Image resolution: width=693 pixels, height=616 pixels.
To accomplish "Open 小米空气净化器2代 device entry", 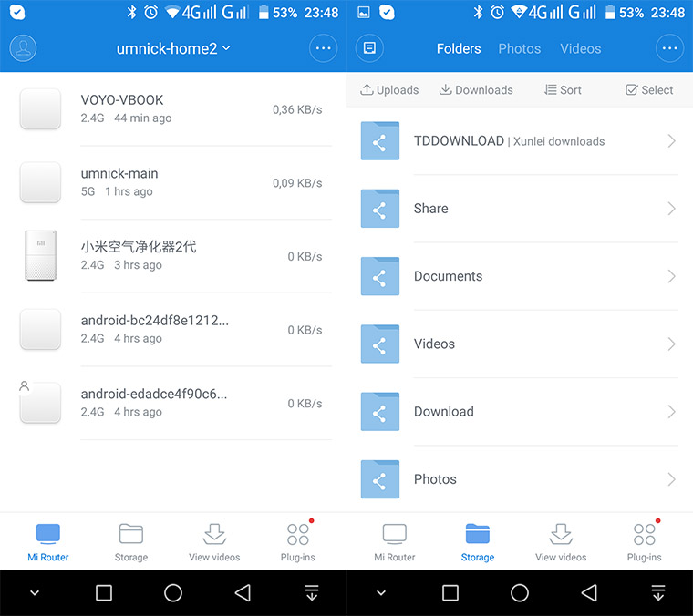I will pyautogui.click(x=173, y=256).
